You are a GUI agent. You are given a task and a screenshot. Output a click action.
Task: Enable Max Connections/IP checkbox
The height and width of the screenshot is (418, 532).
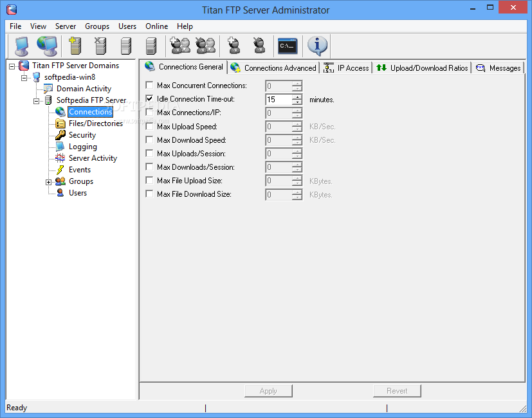[x=149, y=112]
